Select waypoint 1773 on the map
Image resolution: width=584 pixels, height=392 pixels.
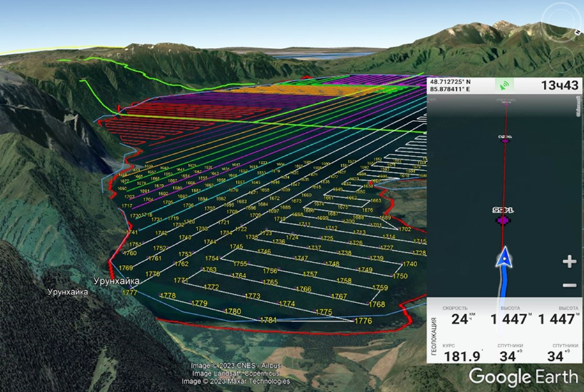click(x=252, y=296)
